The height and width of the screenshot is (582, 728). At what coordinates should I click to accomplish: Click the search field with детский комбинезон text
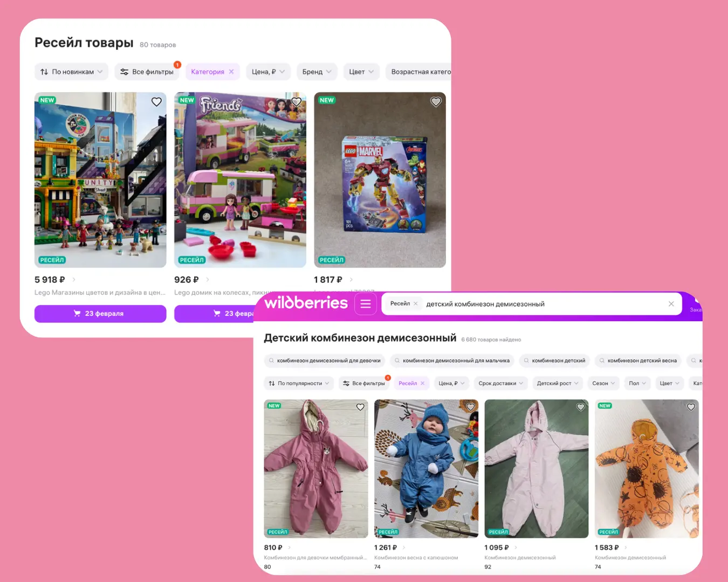click(539, 304)
